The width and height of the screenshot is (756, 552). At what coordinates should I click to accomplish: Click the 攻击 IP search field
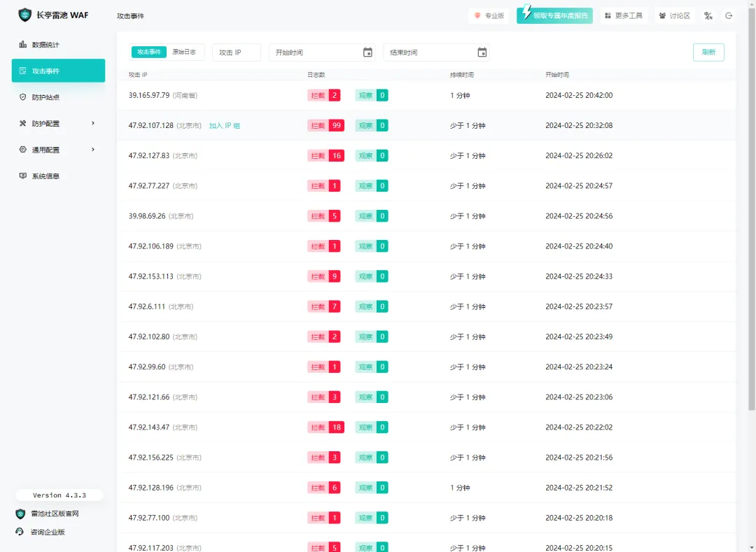236,52
